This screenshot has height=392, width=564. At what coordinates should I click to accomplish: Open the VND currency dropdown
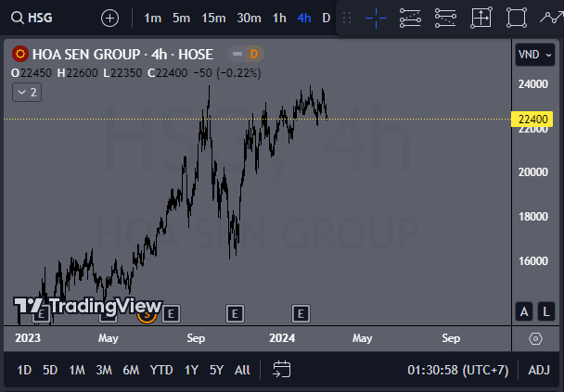coord(534,55)
